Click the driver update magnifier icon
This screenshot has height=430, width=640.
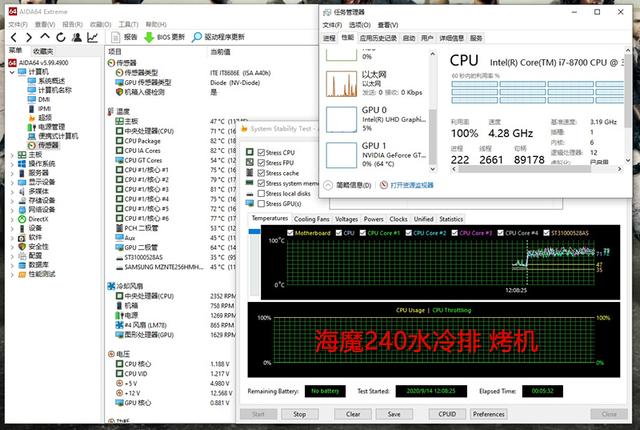197,37
